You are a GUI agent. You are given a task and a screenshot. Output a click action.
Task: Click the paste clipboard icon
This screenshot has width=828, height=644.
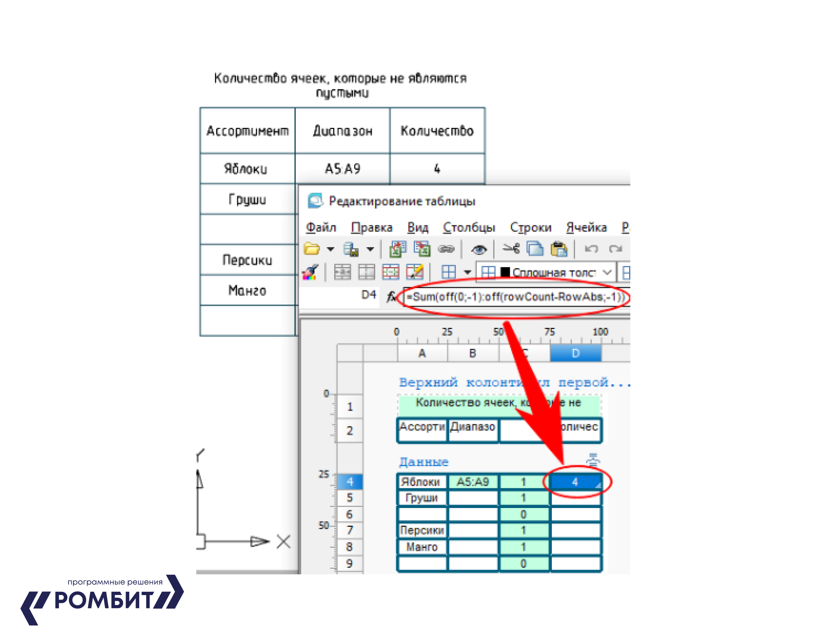tap(559, 249)
